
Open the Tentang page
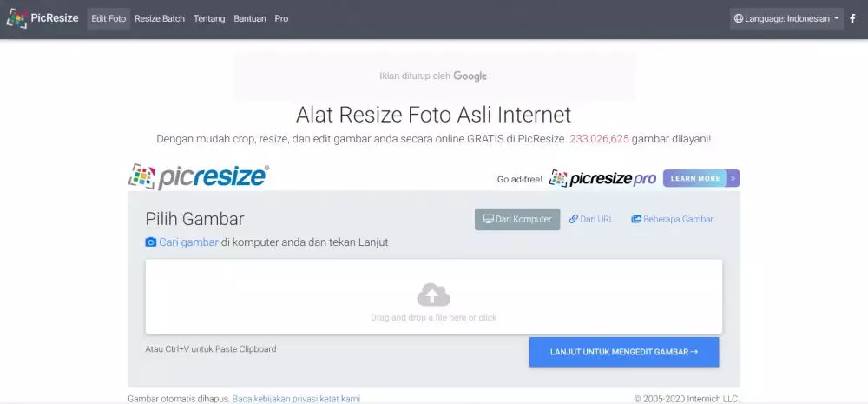(x=209, y=18)
